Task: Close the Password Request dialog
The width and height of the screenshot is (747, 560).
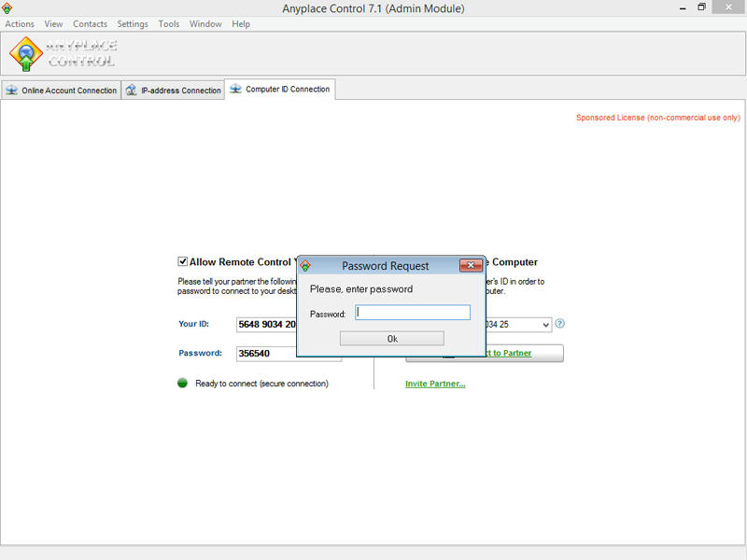Action: click(471, 265)
